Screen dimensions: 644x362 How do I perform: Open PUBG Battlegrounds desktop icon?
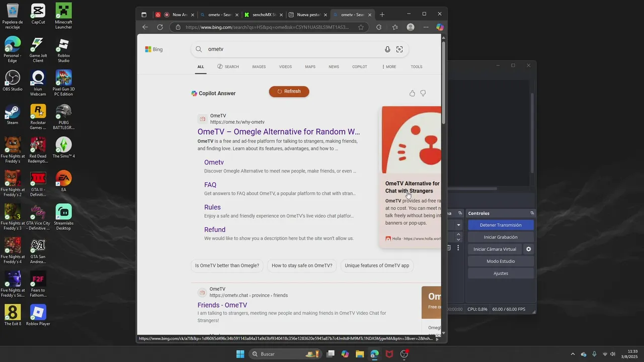coord(63,117)
